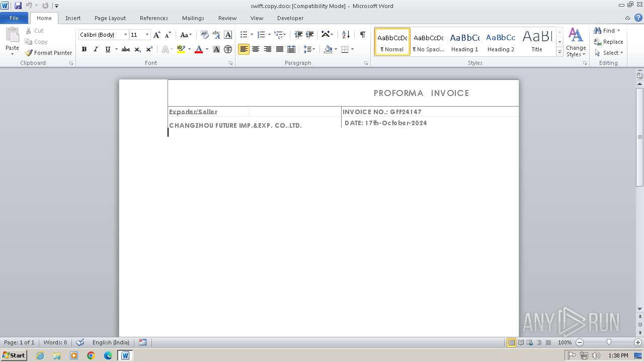Clear formatting with eraser icon
This screenshot has height=362, width=644.
tap(204, 35)
